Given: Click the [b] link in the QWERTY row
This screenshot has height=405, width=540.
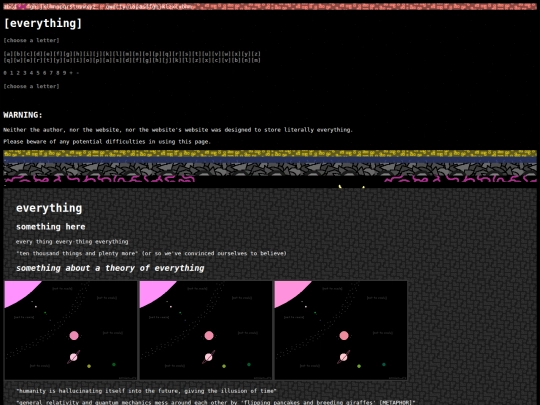Looking at the screenshot, I should click(236, 60).
